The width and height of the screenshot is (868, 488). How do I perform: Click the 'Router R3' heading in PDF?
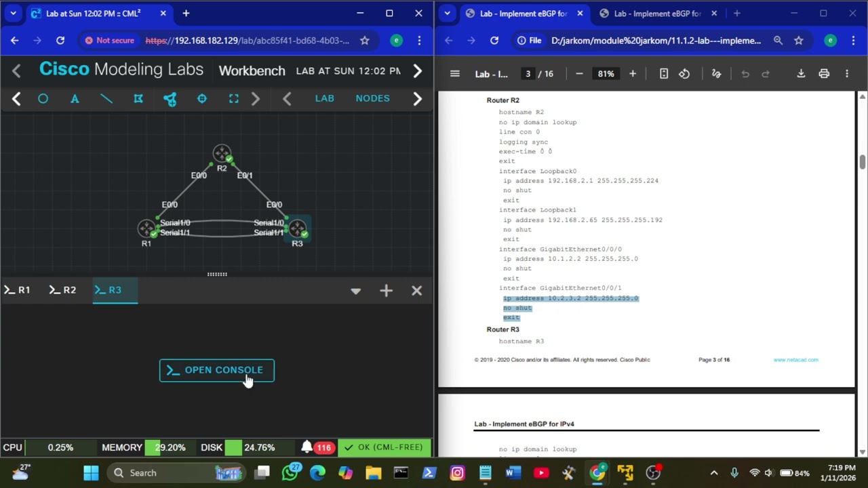click(x=502, y=329)
